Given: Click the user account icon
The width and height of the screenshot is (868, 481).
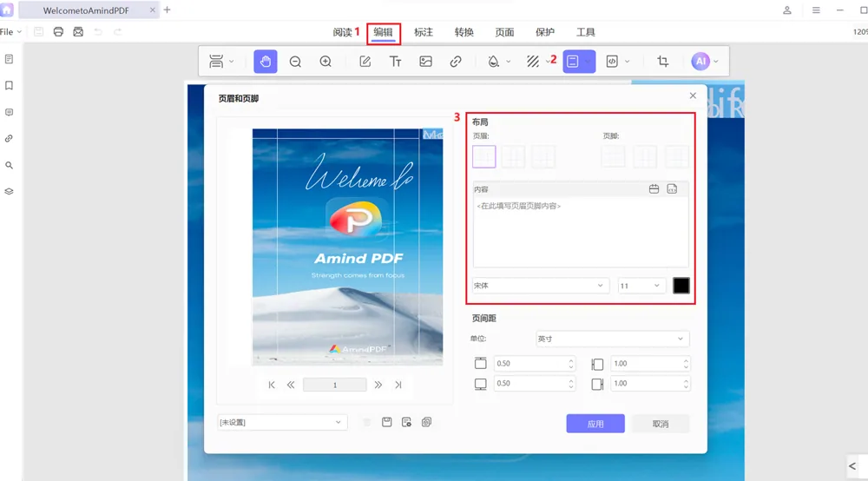Looking at the screenshot, I should [x=786, y=10].
